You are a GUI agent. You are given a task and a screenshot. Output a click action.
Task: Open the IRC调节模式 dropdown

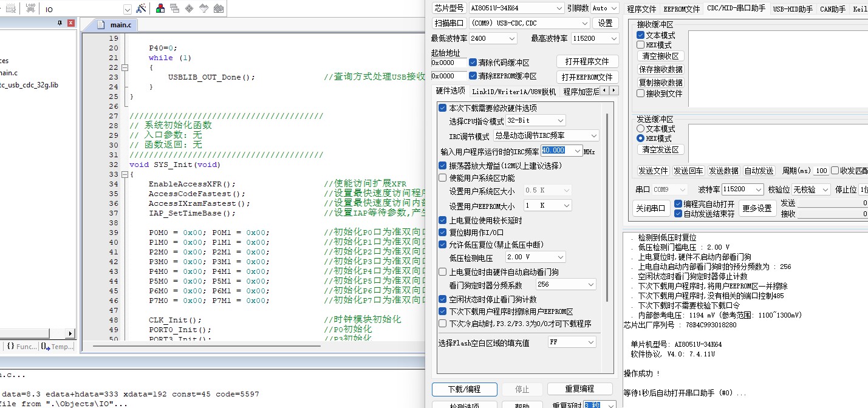click(545, 135)
